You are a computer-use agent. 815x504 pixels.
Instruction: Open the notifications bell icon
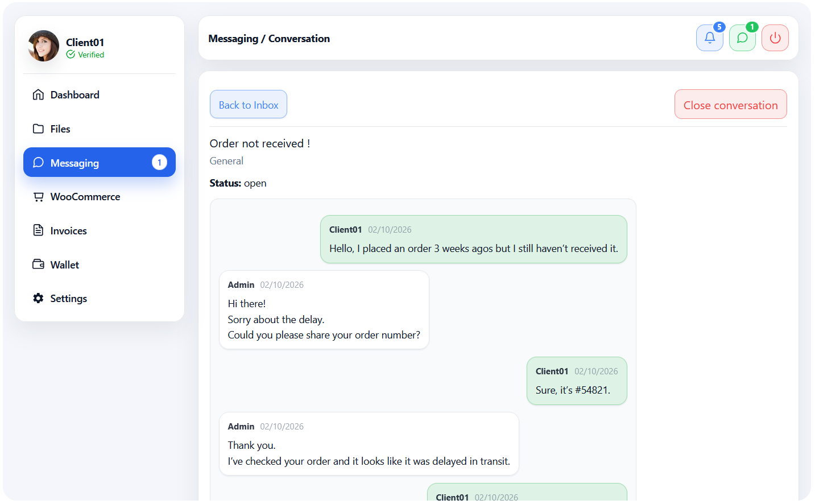click(709, 38)
